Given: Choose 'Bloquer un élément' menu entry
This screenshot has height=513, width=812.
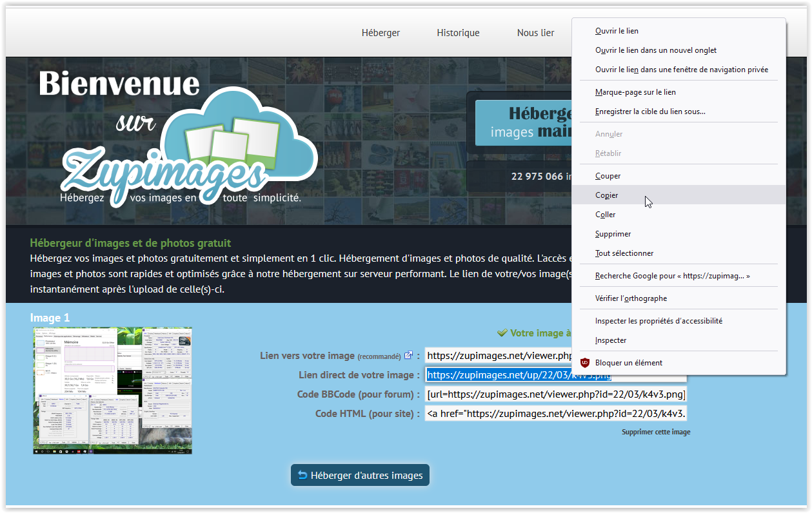Looking at the screenshot, I should coord(678,363).
